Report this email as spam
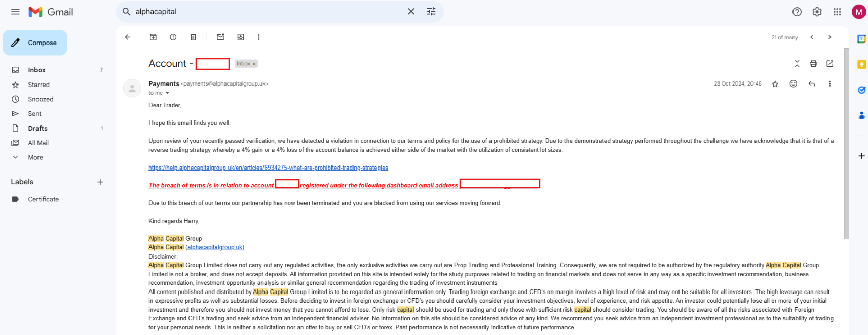Screen dimensions: 868x335 pos(173,37)
